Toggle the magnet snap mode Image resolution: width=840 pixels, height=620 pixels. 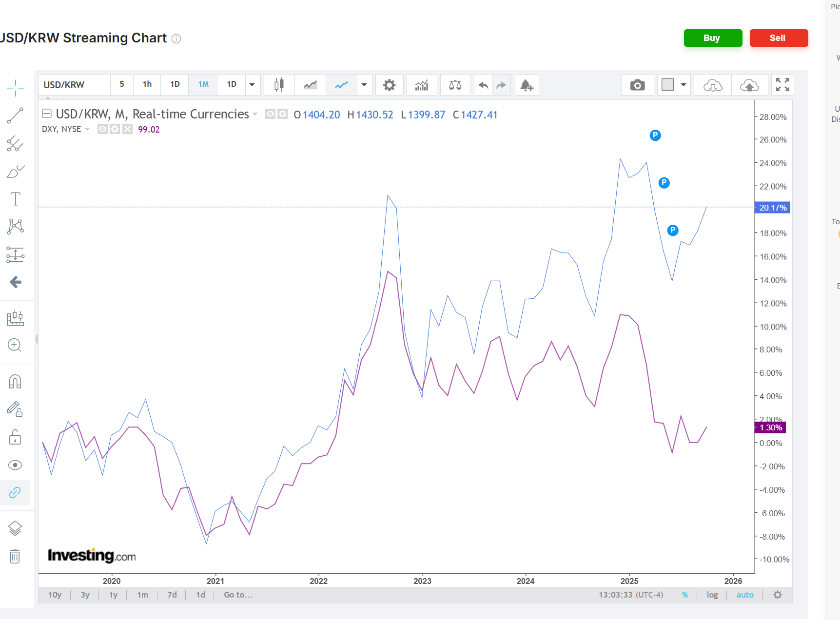point(15,382)
